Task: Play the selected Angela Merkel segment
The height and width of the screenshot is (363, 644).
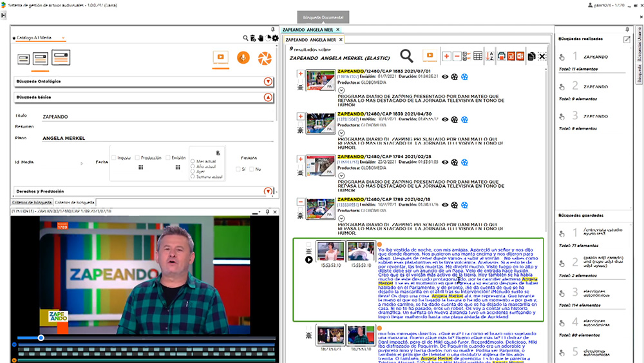Action: pyautogui.click(x=309, y=260)
